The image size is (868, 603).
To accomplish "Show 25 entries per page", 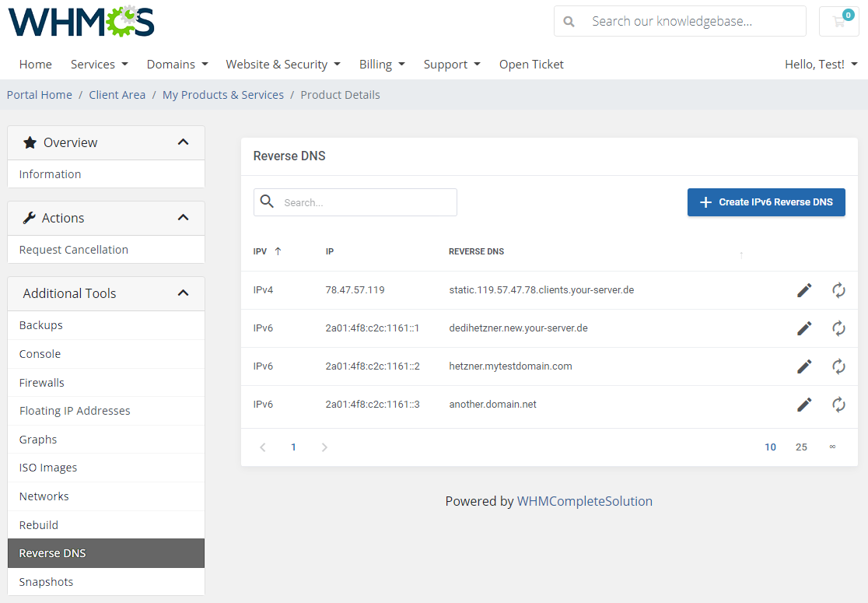I will [x=801, y=447].
